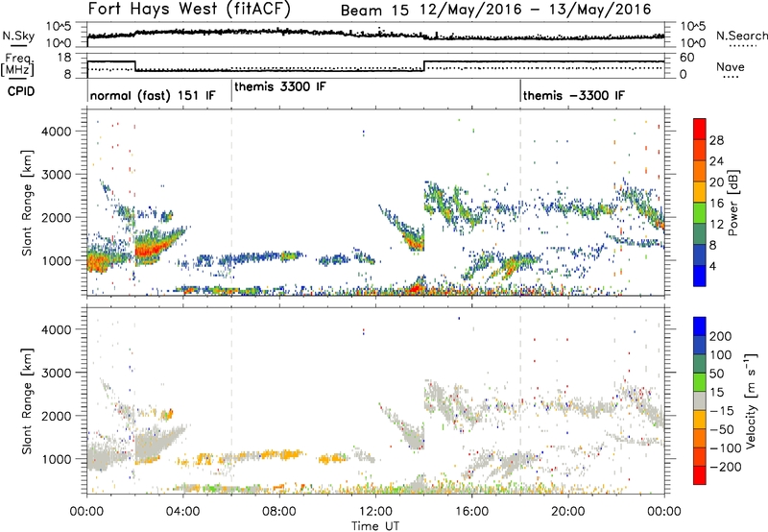Click velocity colorbar segment between -100 and -200
This screenshot has width=768, height=532.
[700, 456]
